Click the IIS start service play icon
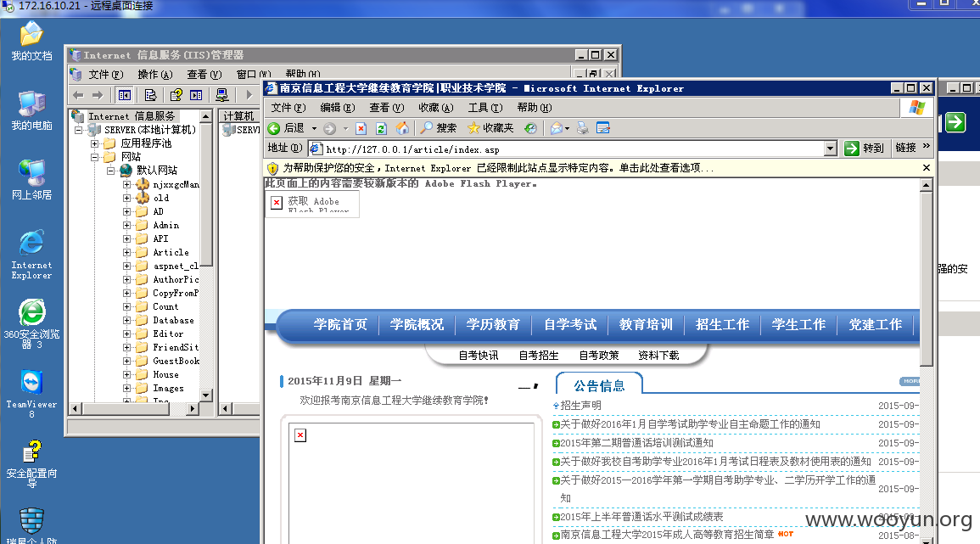The height and width of the screenshot is (544, 980). 249,95
